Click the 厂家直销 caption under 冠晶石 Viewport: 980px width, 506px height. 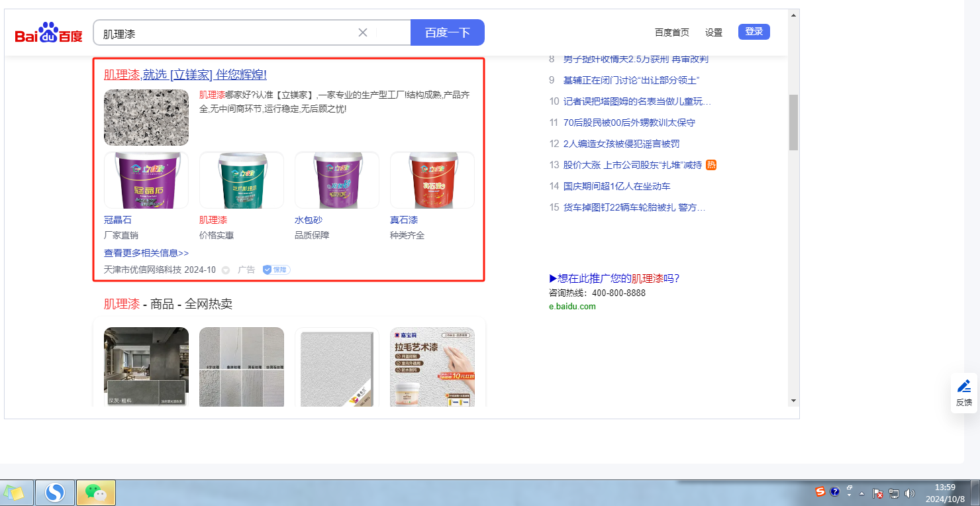[121, 235]
